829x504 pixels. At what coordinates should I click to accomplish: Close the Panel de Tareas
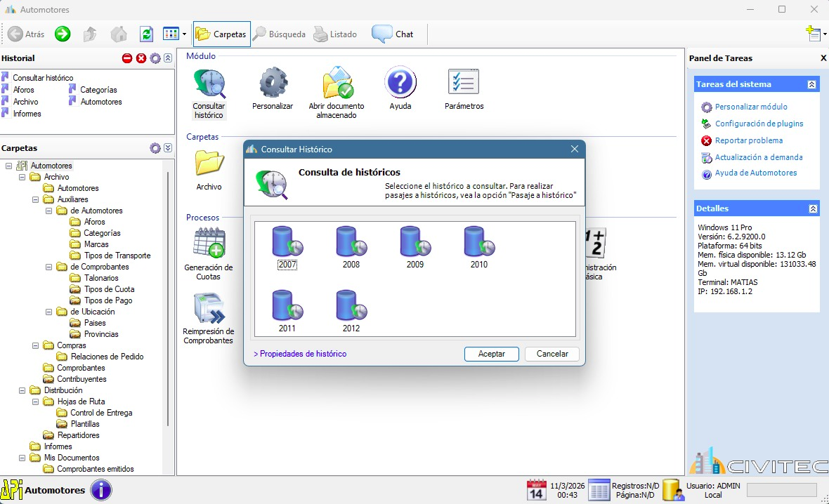823,58
